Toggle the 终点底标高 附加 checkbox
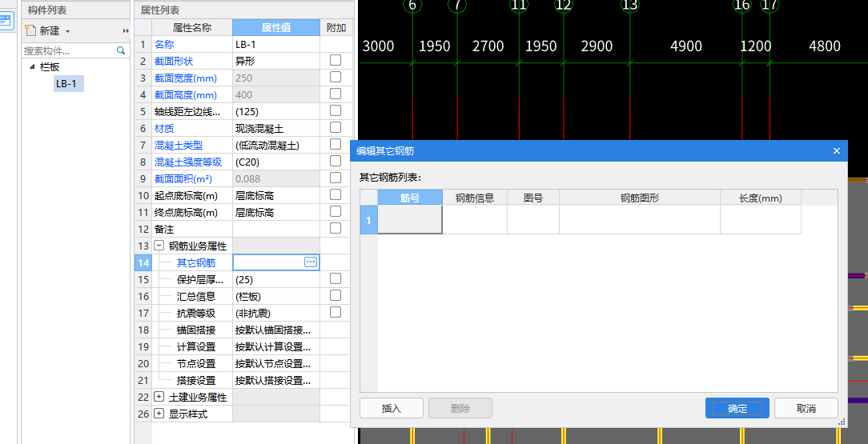Image resolution: width=868 pixels, height=444 pixels. [x=336, y=211]
